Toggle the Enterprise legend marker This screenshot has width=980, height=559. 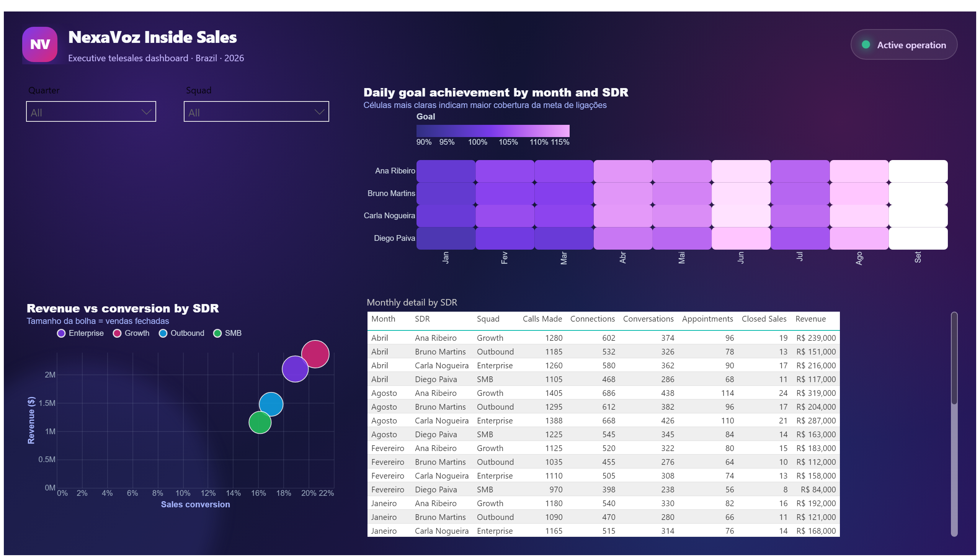pyautogui.click(x=61, y=333)
